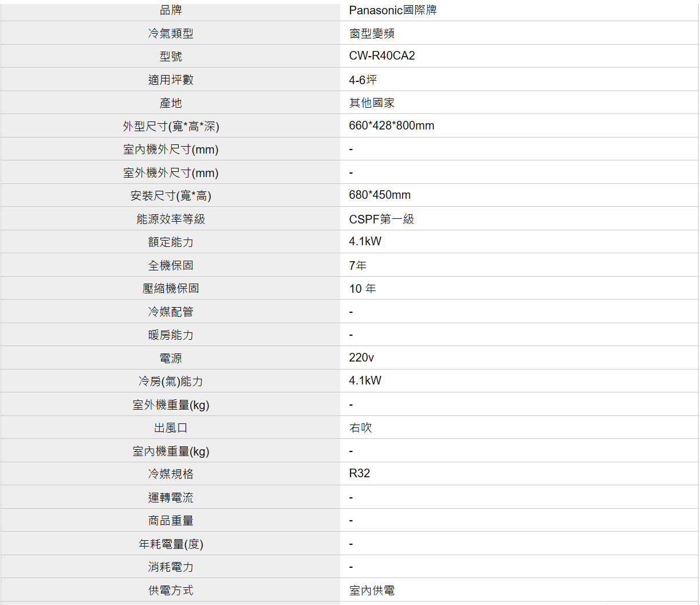Image resolution: width=700 pixels, height=605 pixels.
Task: Select the 室內供電 power supply method value
Action: pos(372,591)
